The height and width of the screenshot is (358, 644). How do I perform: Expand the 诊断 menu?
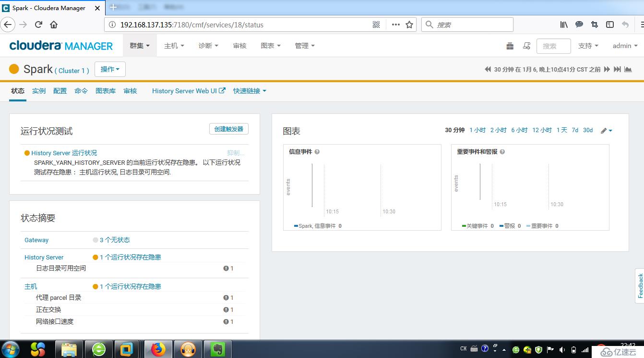tap(208, 46)
